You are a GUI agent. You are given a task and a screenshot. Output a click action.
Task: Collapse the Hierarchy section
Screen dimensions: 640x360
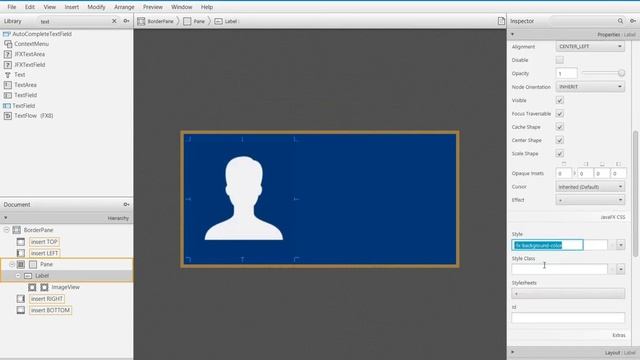(6, 218)
